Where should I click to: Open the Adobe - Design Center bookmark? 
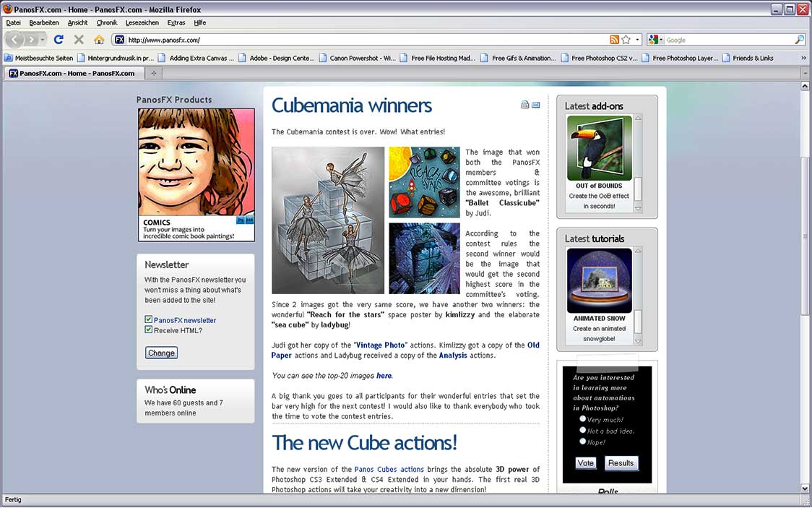277,58
